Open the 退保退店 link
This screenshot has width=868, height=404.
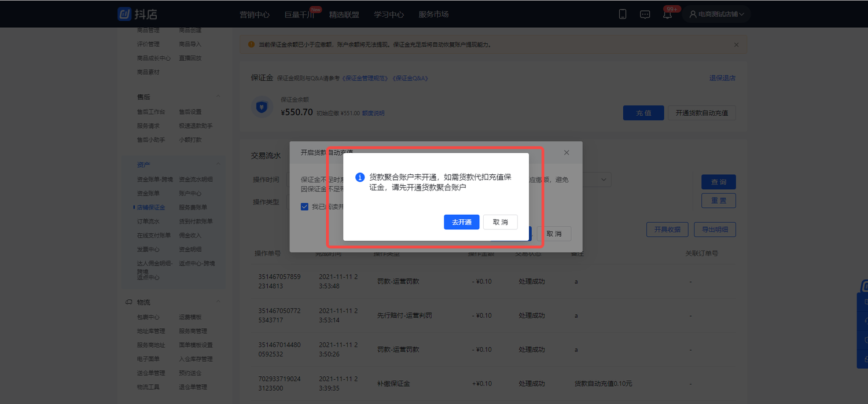(x=722, y=77)
